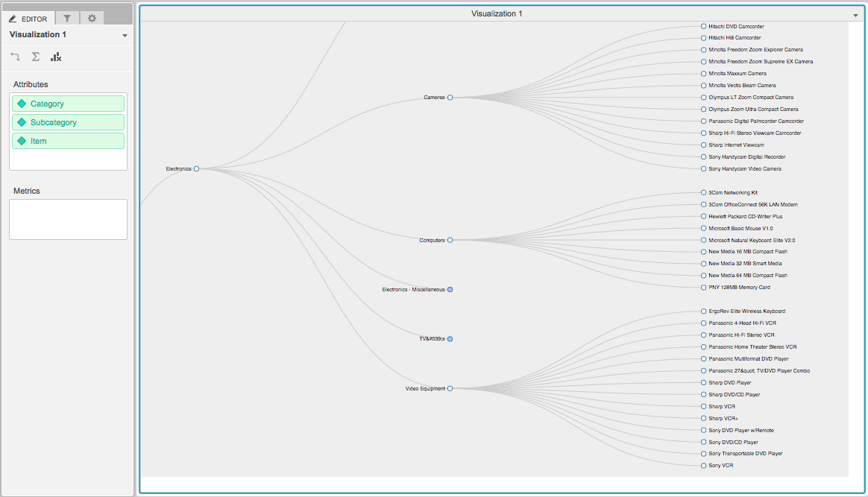
Task: Select the Category attribute chip
Action: [68, 104]
